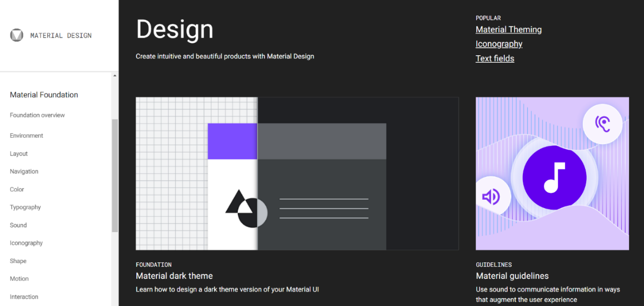Image resolution: width=644 pixels, height=306 pixels.
Task: Open Motion in the sidebar
Action: click(x=19, y=279)
